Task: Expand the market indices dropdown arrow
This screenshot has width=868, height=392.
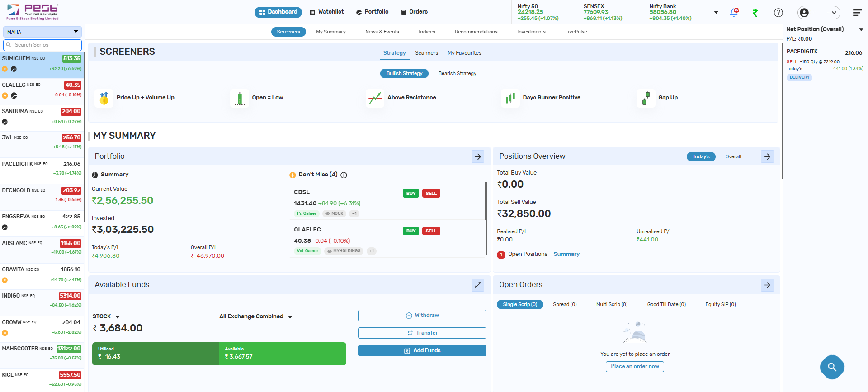Action: click(x=716, y=13)
